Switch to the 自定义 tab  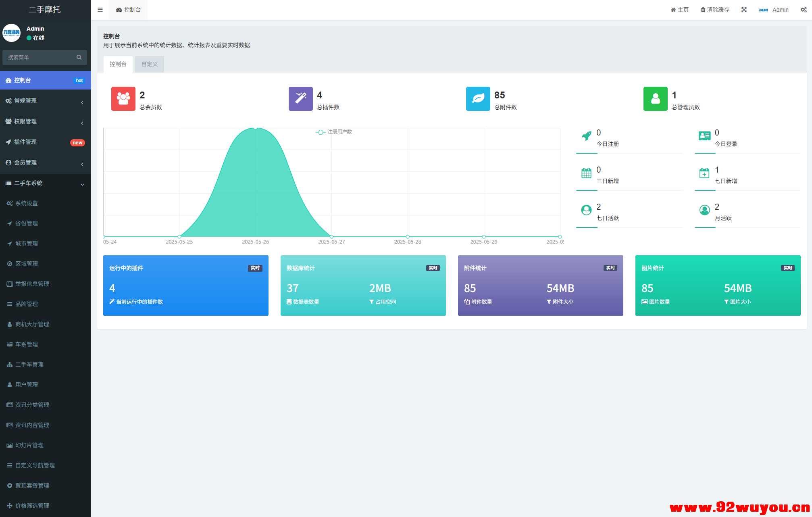pos(149,64)
